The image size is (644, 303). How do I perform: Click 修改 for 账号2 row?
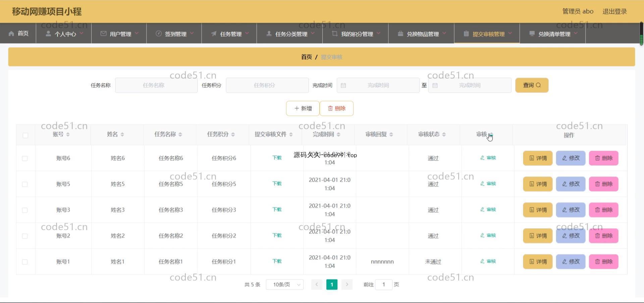(571, 236)
